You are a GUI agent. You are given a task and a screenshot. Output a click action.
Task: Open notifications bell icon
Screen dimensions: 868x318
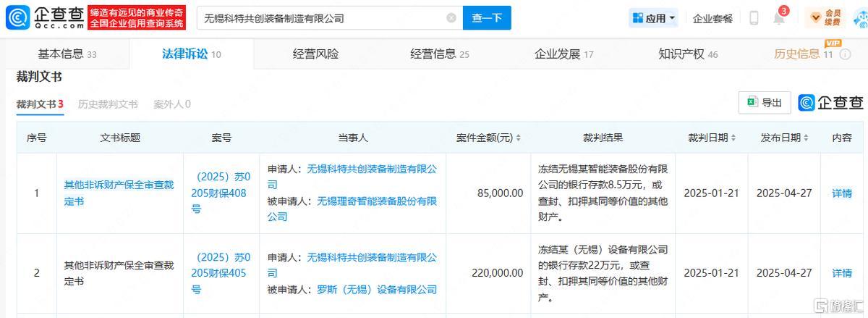779,18
